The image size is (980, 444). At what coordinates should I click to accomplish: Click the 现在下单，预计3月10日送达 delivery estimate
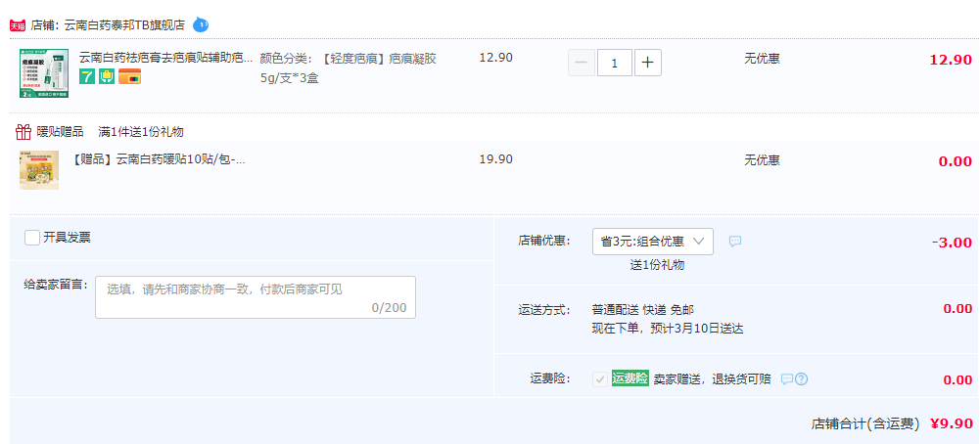tap(668, 328)
